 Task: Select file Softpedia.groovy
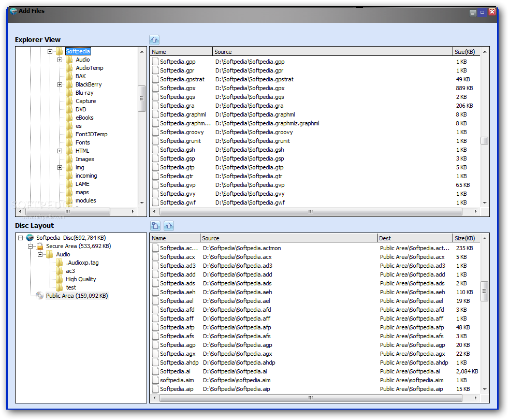pyautogui.click(x=182, y=132)
